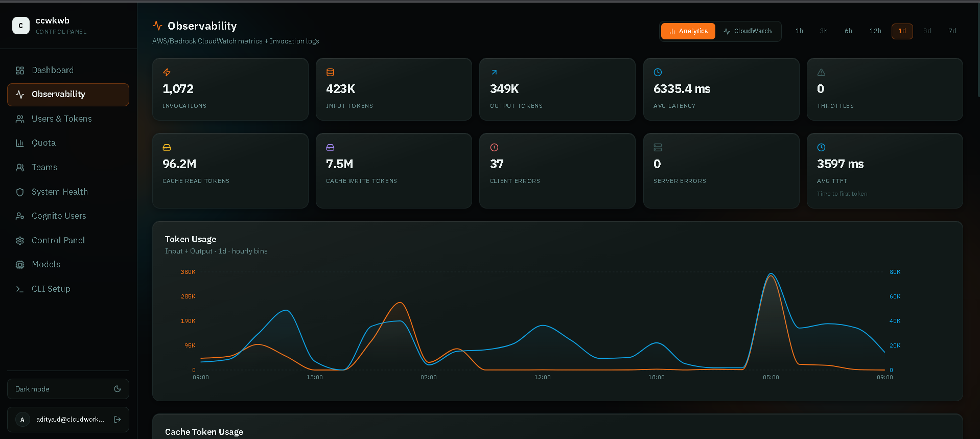Click the alert circle icon on Client Errors card
980x439 pixels.
pyautogui.click(x=494, y=148)
